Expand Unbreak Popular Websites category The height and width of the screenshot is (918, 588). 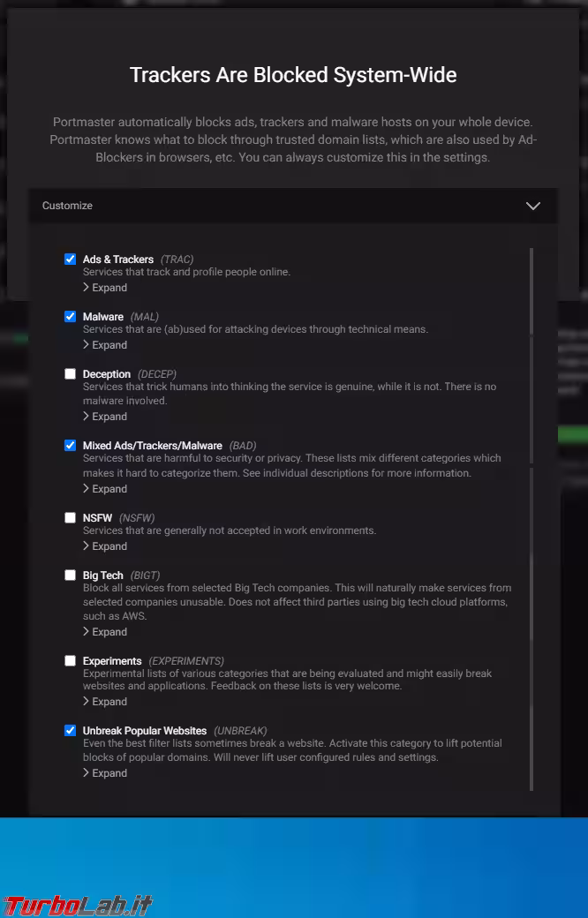tap(105, 773)
